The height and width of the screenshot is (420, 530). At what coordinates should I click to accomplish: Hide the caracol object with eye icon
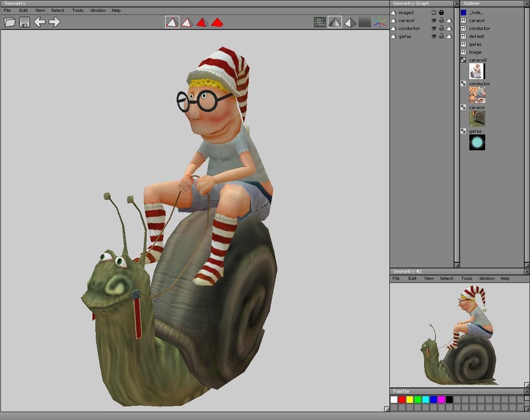[434, 21]
